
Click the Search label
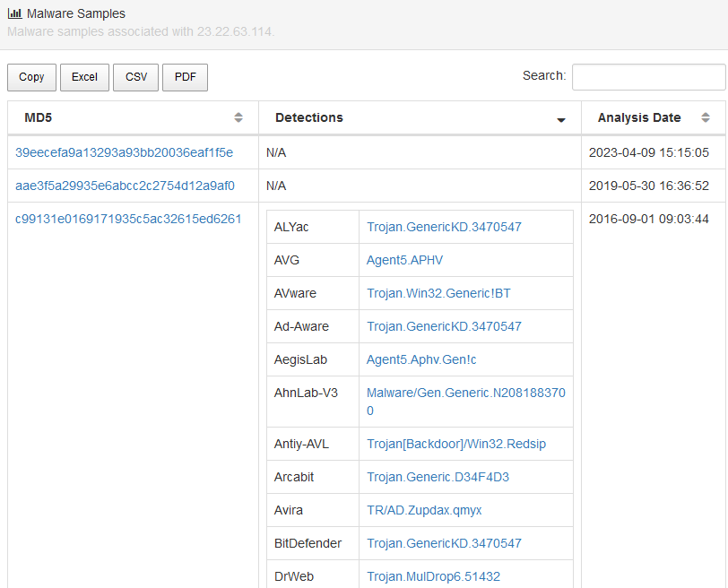pyautogui.click(x=544, y=75)
